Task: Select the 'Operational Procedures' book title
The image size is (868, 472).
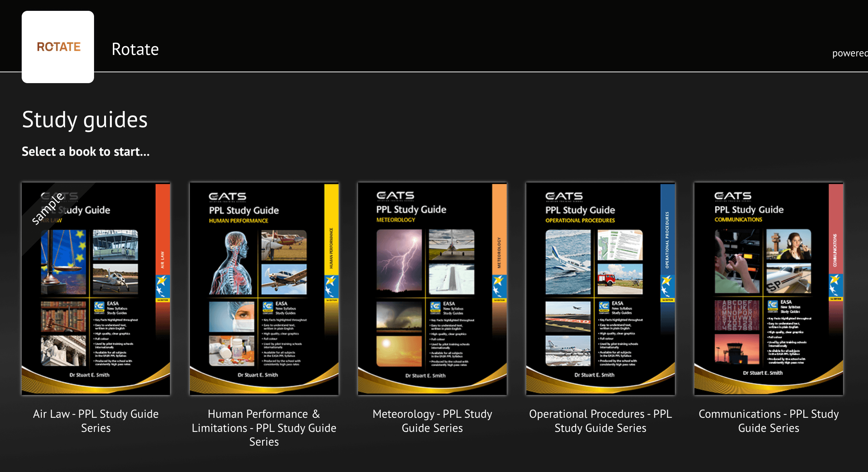Action: (x=600, y=421)
